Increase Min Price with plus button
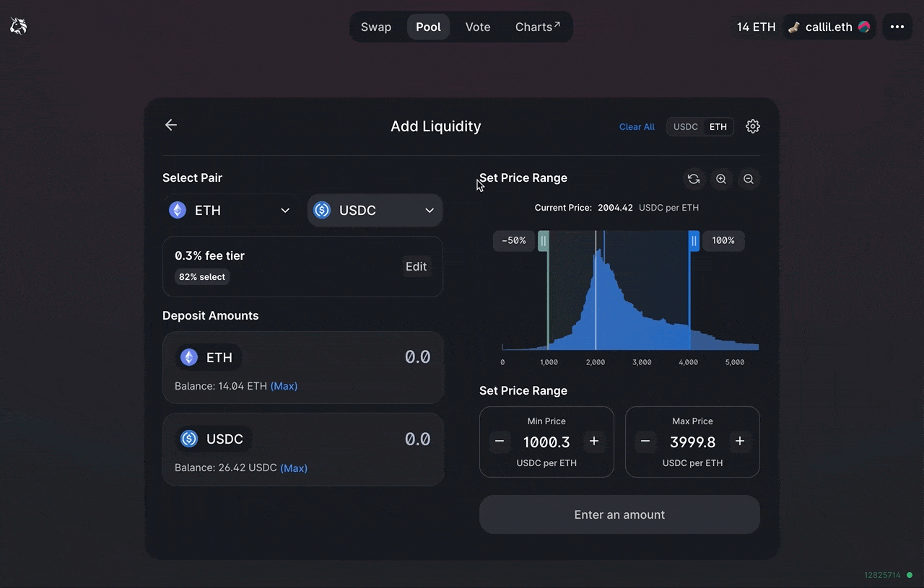Image resolution: width=924 pixels, height=588 pixels. (x=594, y=442)
